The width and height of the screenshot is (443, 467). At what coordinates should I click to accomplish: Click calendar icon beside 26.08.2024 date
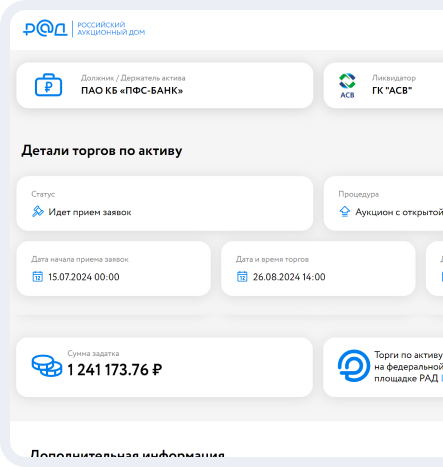[242, 277]
